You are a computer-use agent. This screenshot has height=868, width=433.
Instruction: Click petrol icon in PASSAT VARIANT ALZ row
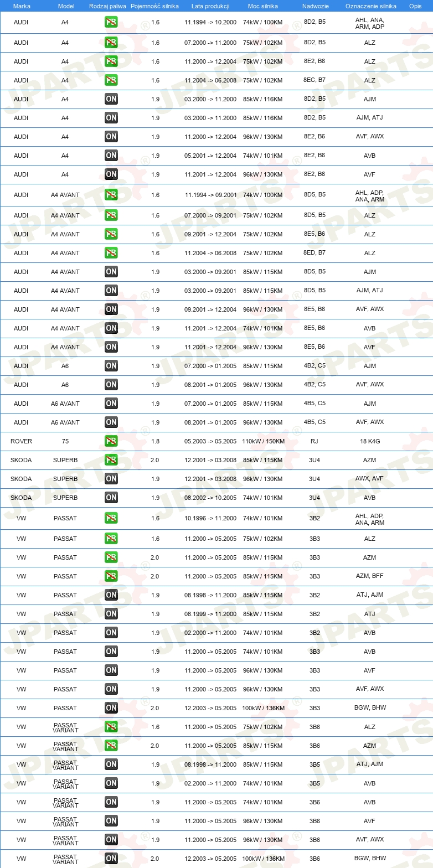click(111, 727)
